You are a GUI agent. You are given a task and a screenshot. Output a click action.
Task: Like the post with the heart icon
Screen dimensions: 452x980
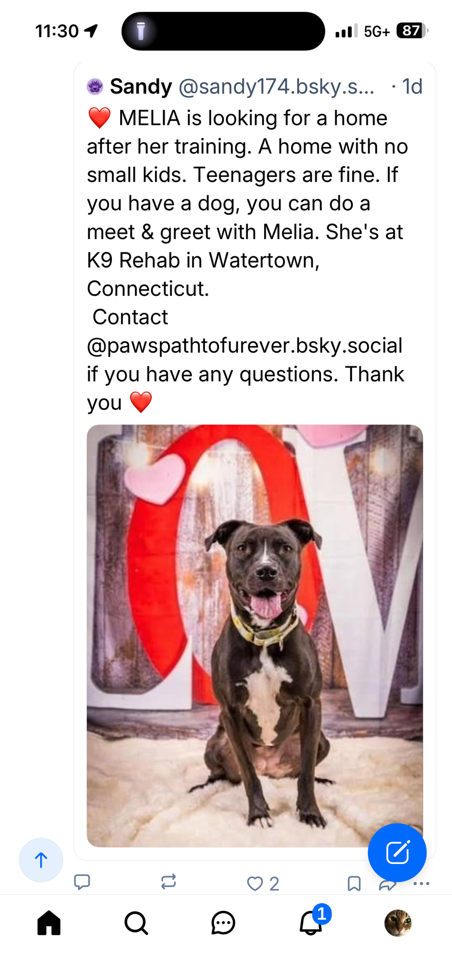pos(255,883)
